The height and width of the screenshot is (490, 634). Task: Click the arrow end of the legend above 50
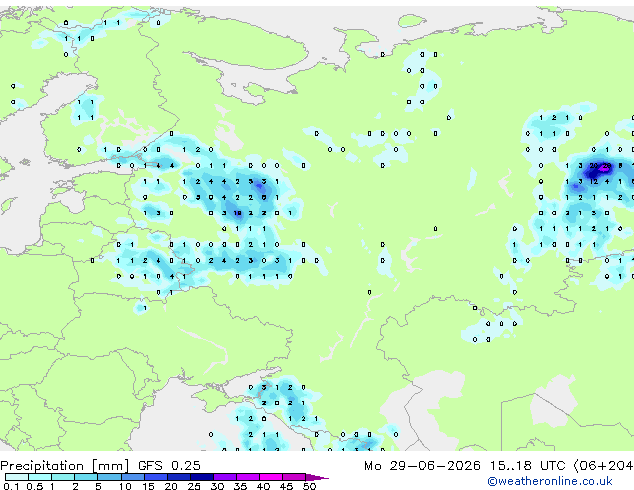(317, 477)
